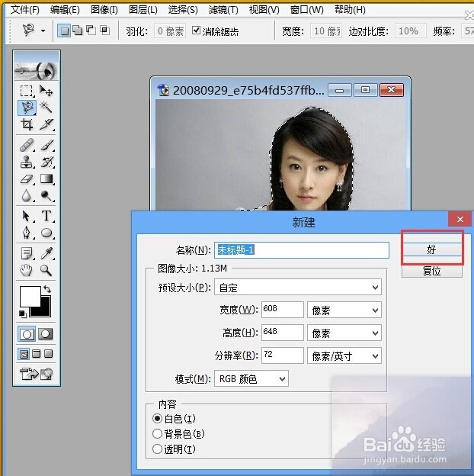Open the 帮助(H) menu
Screen dimensions: 474x476
(x=350, y=10)
